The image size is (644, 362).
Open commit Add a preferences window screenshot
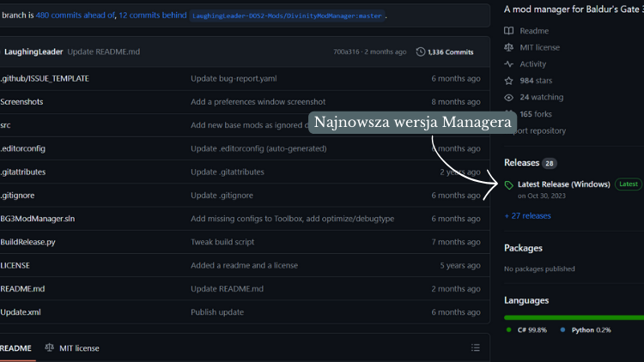click(258, 102)
